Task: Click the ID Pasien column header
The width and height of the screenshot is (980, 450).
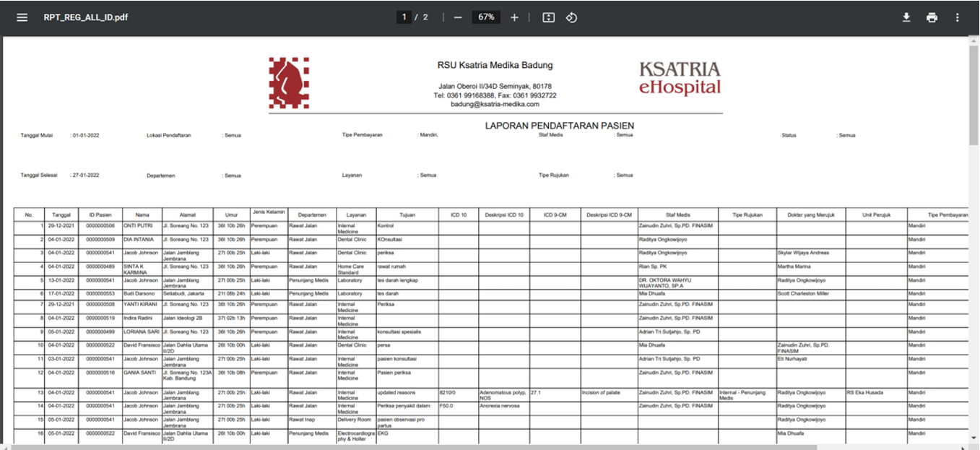Action: [x=100, y=215]
